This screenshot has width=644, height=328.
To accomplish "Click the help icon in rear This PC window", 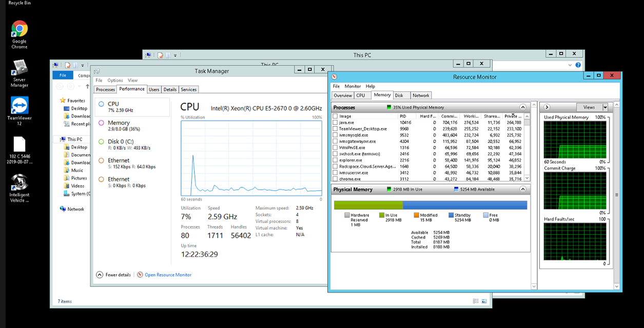I will [x=578, y=65].
